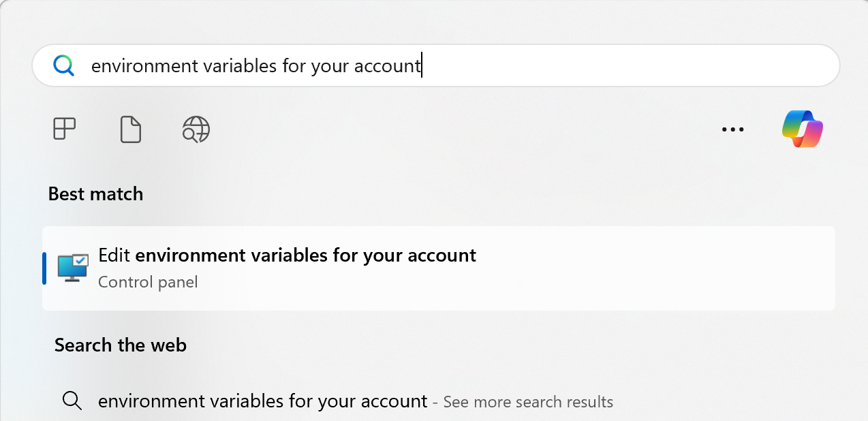This screenshot has height=421, width=868.
Task: Open Copilot from the search panel
Action: [801, 129]
